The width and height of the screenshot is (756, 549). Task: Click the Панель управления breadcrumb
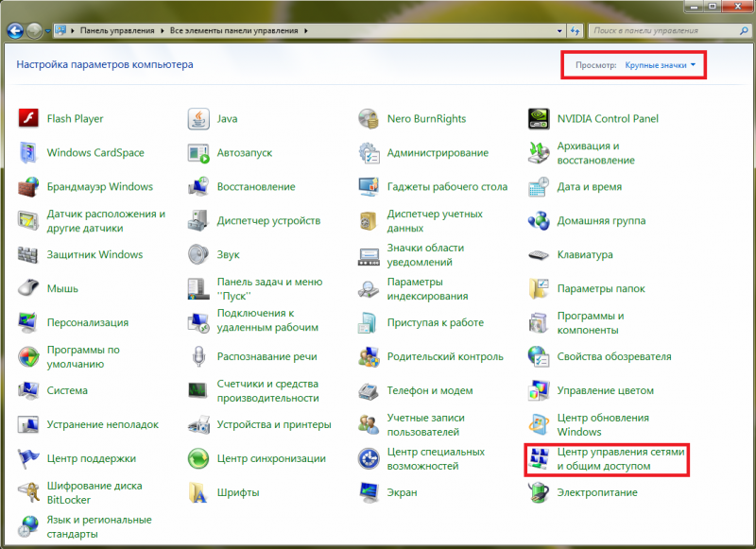point(117,31)
